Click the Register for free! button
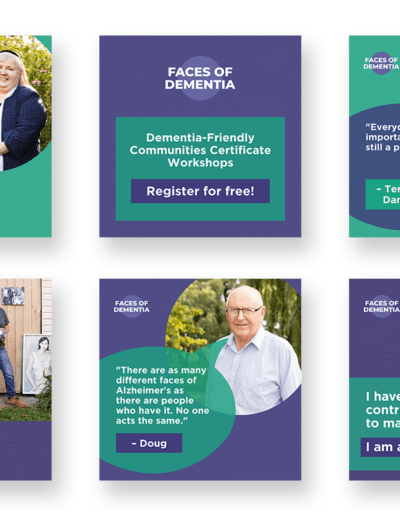The image size is (400, 516). pyautogui.click(x=200, y=191)
